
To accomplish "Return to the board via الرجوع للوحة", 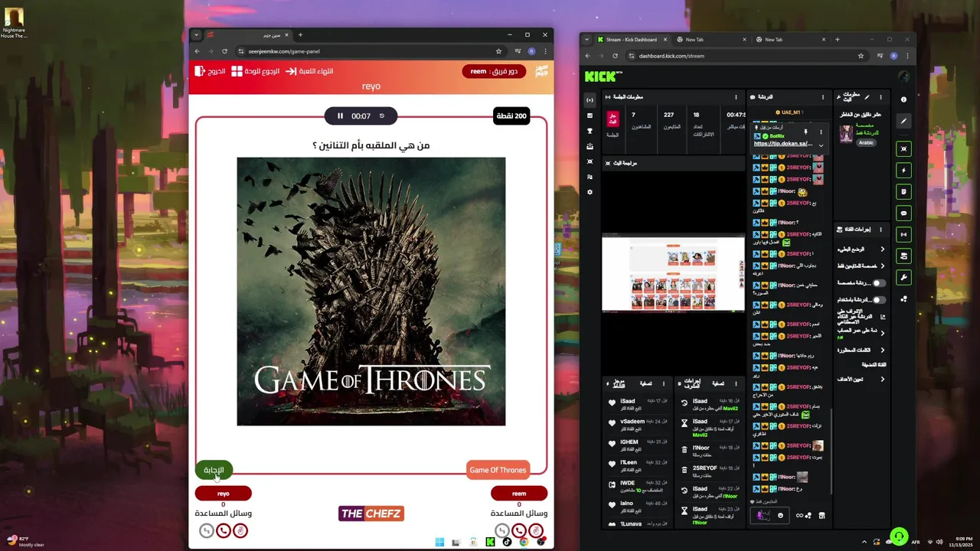I will (256, 71).
